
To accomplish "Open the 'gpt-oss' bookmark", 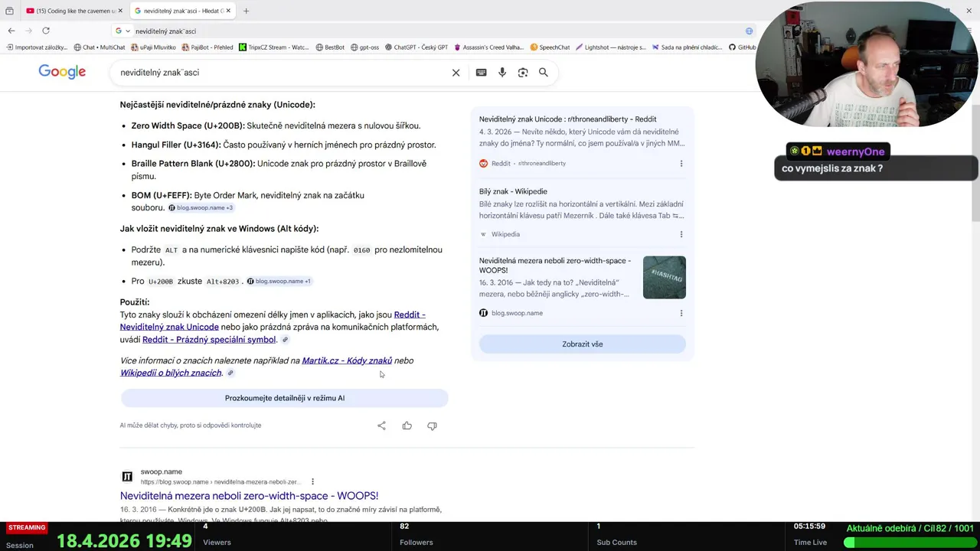I will pos(364,47).
